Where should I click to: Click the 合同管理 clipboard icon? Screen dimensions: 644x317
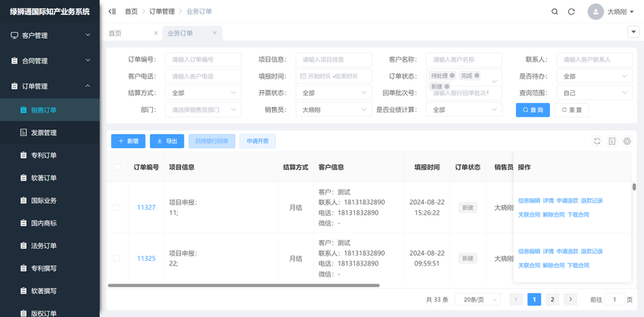coord(14,61)
